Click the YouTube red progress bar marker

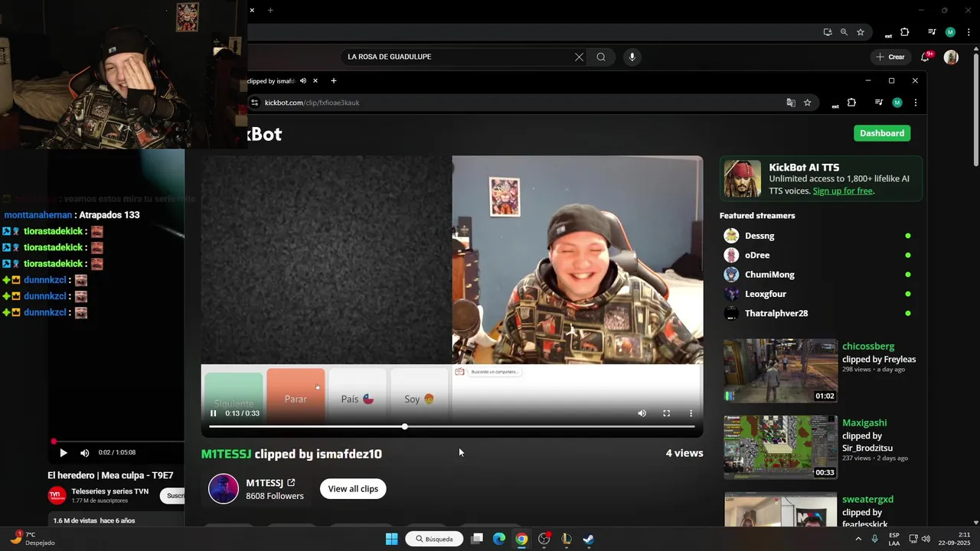pyautogui.click(x=54, y=442)
